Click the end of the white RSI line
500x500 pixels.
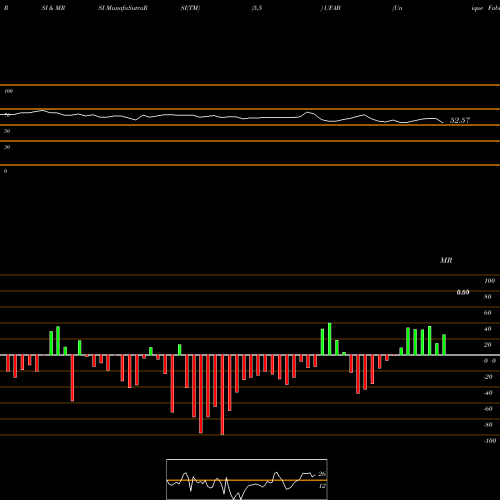pyautogui.click(x=443, y=123)
